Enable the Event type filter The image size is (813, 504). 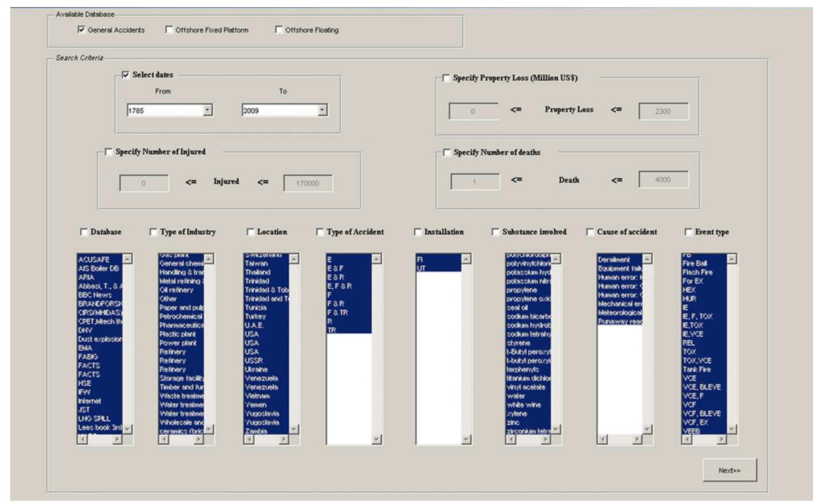[x=688, y=232]
